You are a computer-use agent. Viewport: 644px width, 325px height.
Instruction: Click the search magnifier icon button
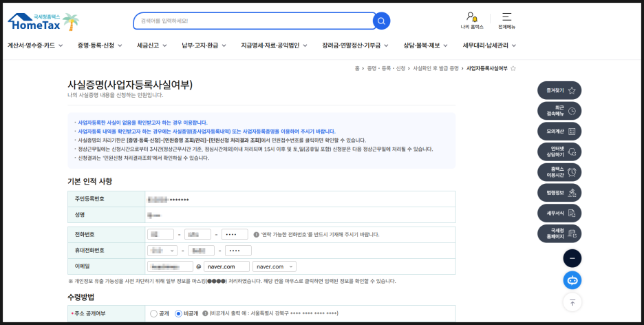381,21
